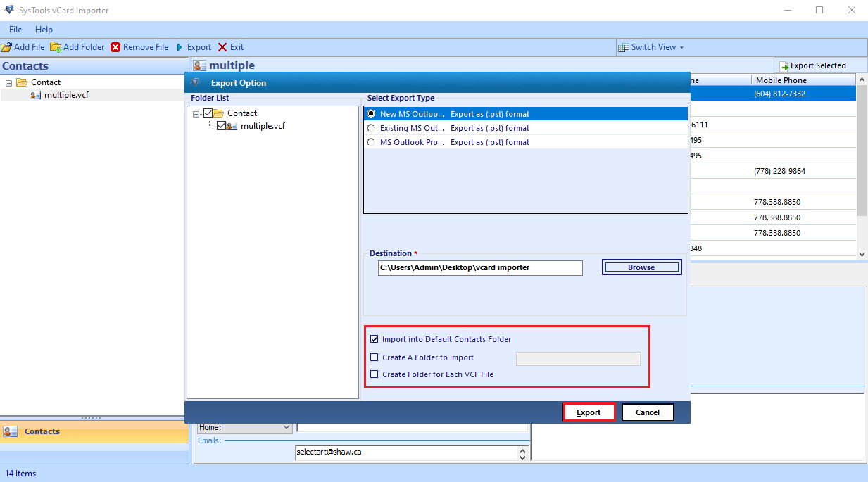Click the Export arrow icon in toolbar

(x=180, y=47)
